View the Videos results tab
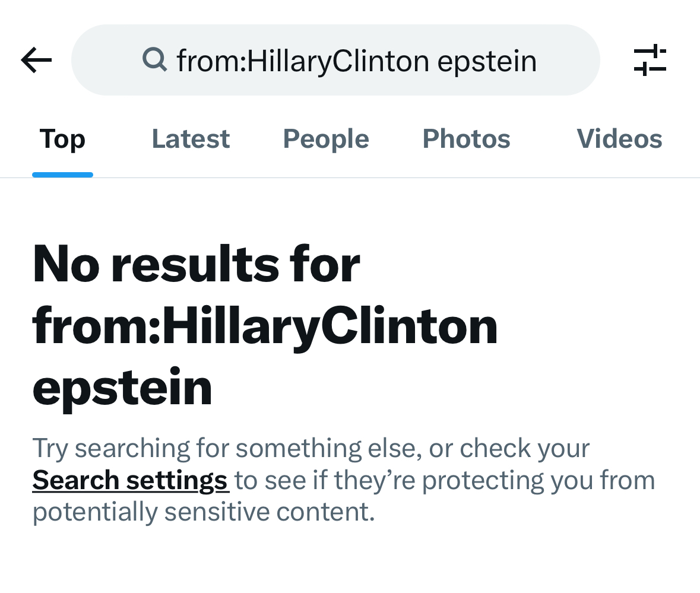This screenshot has width=700, height=593. point(619,139)
